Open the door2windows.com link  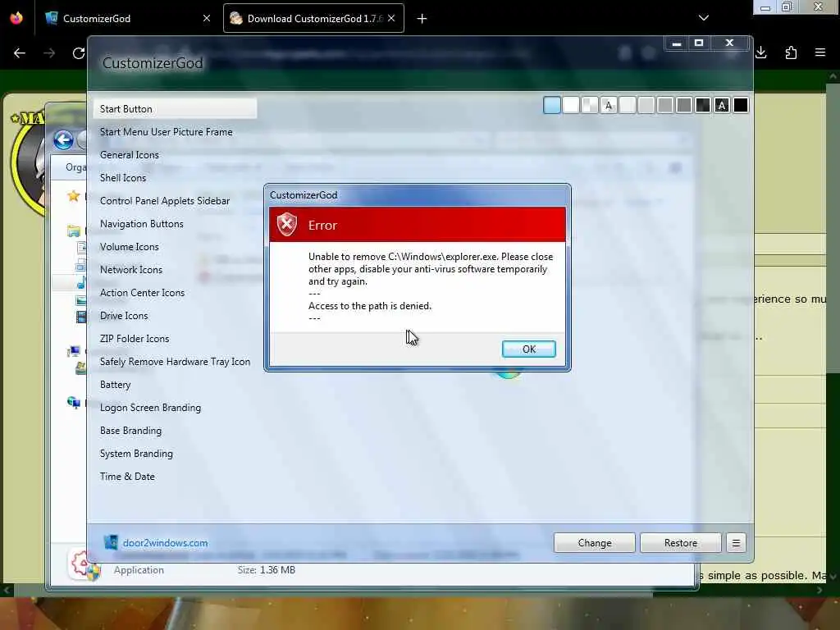coord(165,543)
